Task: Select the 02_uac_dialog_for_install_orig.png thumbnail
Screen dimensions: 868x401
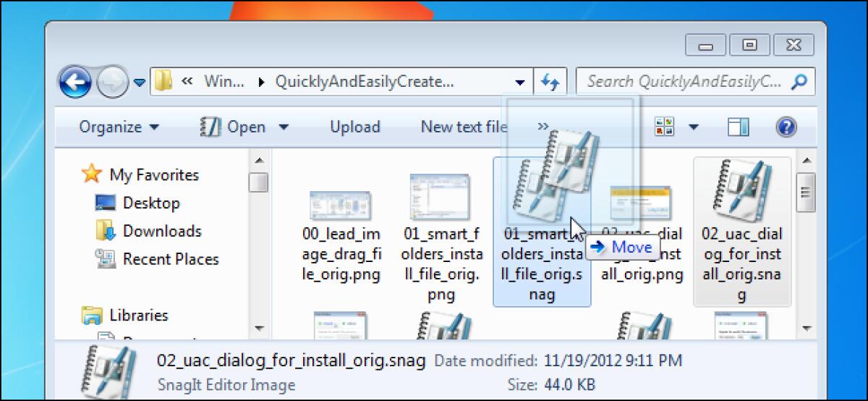Action: pos(641,203)
